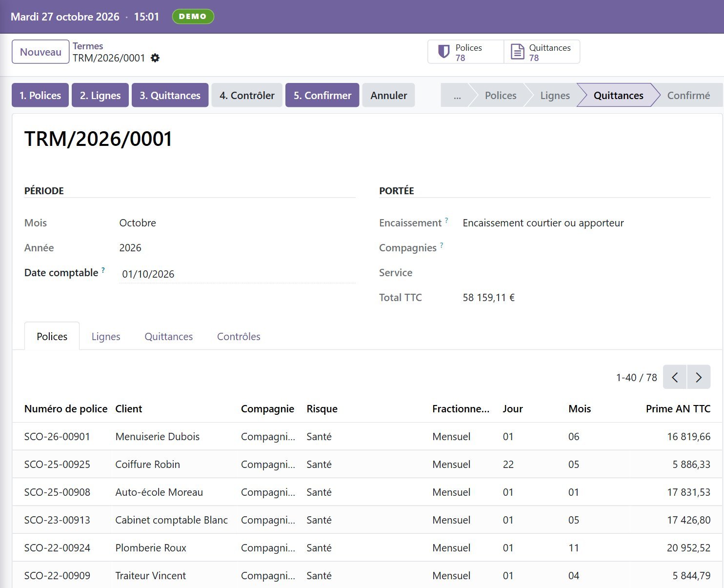Open policy row SCO-26-00901
Image resolution: width=724 pixels, height=588 pixels.
click(x=367, y=436)
